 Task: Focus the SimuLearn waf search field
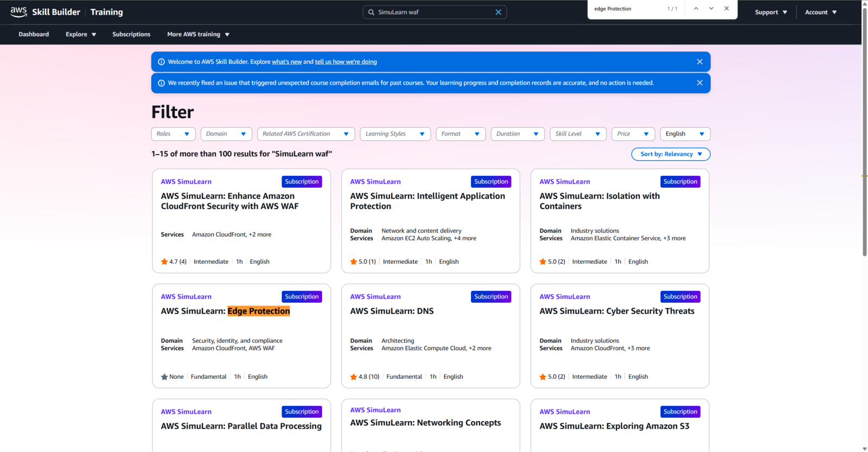tap(435, 12)
